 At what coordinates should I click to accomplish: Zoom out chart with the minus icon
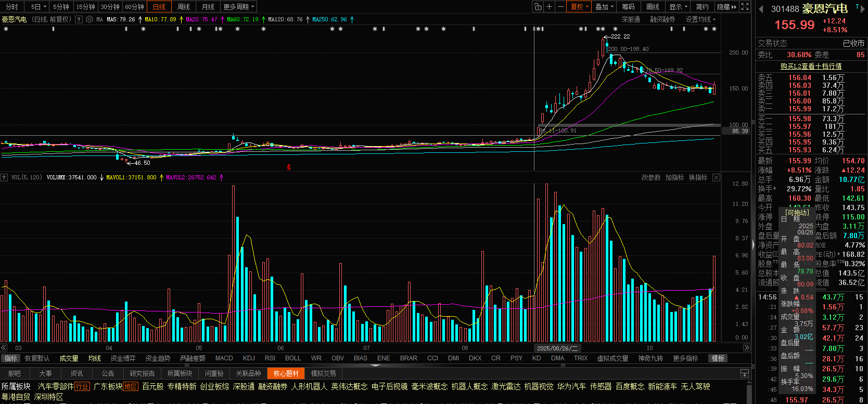[560, 7]
